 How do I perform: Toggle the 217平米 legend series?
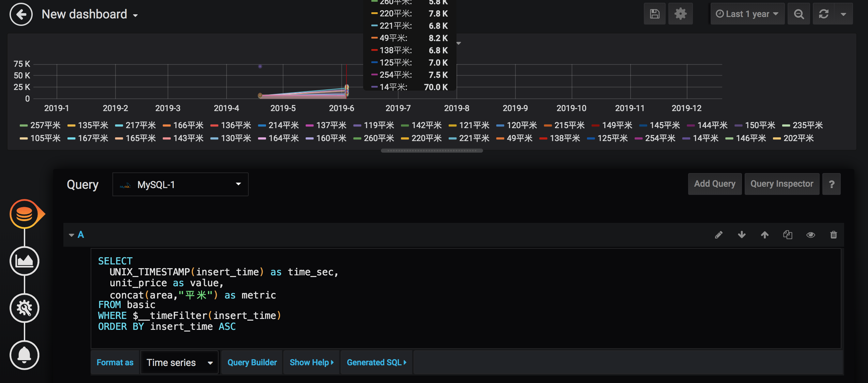(x=141, y=125)
